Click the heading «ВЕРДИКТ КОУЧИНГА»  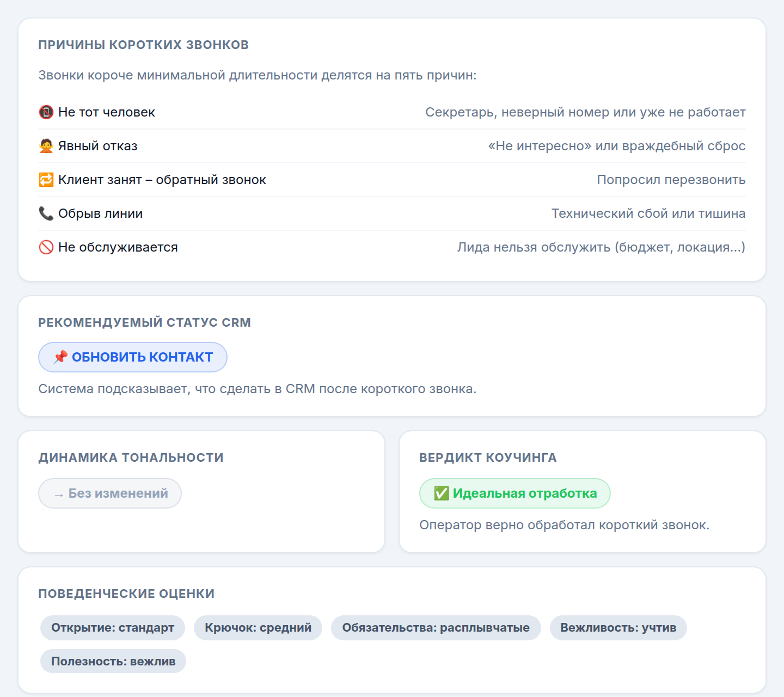(488, 457)
